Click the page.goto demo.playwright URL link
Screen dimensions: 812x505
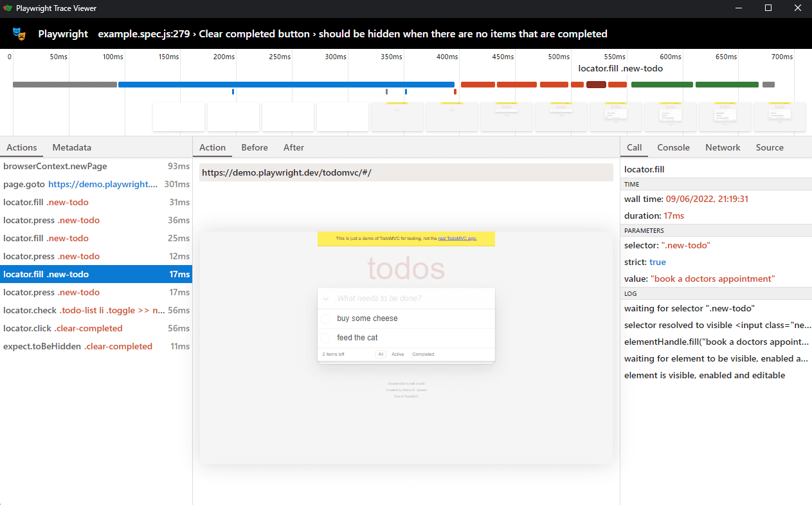pyautogui.click(x=102, y=184)
